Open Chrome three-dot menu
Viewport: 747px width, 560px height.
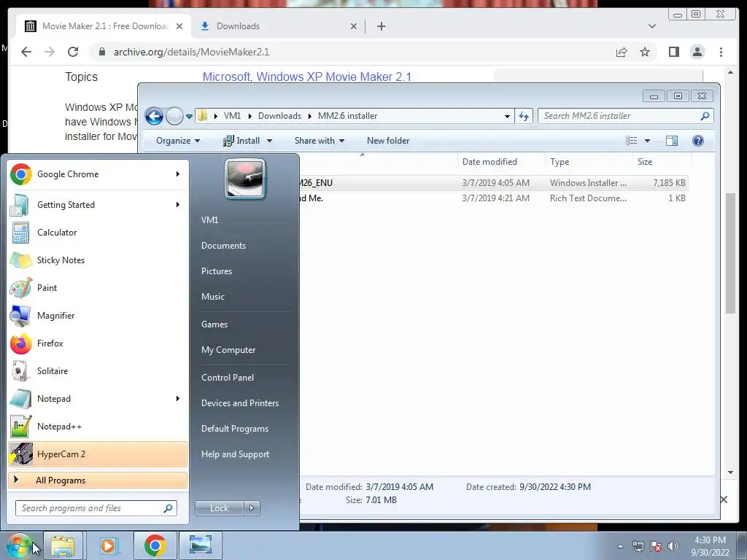click(x=721, y=52)
